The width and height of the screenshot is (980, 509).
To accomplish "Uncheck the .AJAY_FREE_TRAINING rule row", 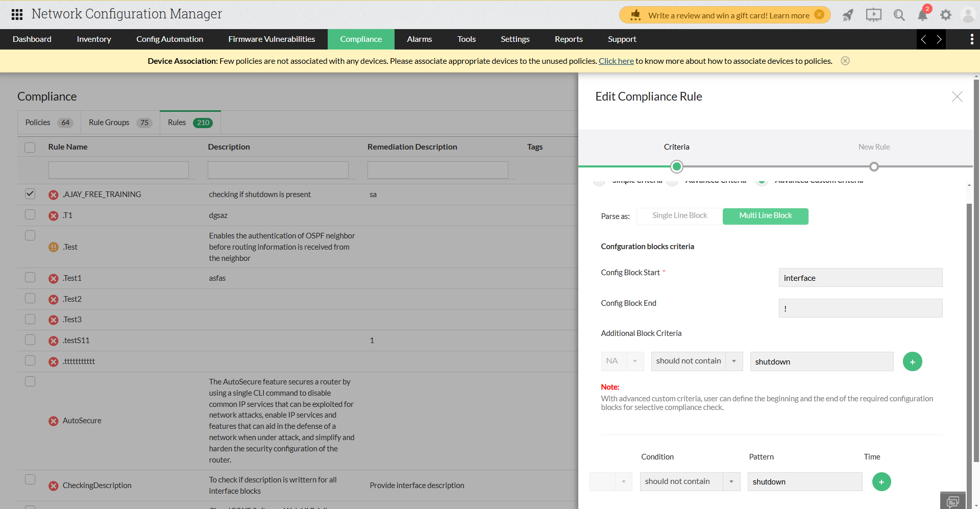I will click(x=30, y=193).
